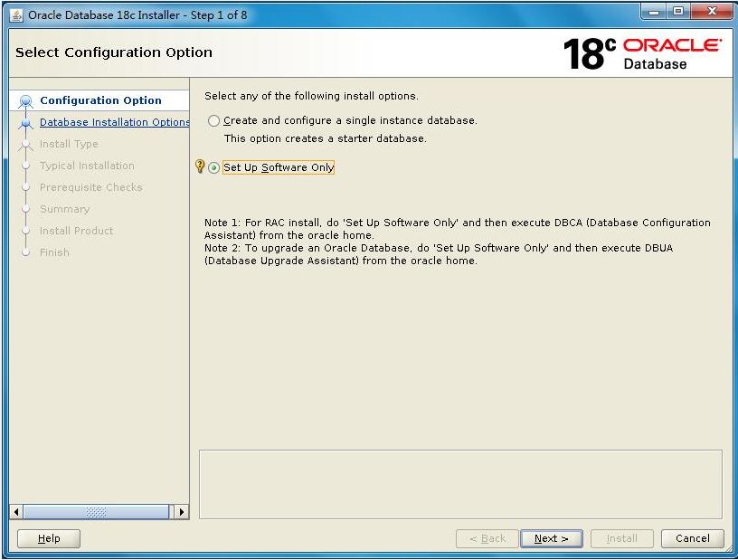Click the Oracle 18c Database logo
Screen dimensions: 738x560
(x=642, y=53)
